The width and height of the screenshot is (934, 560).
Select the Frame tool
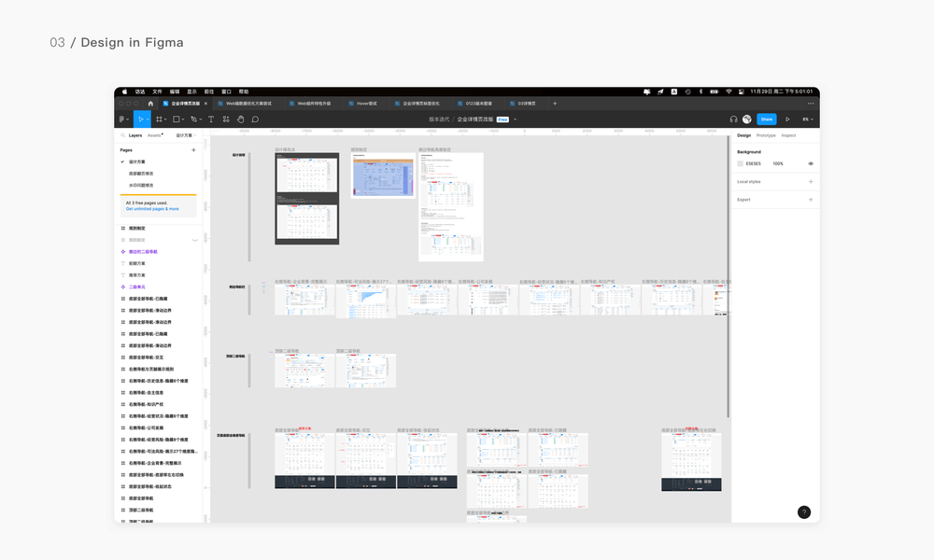point(159,119)
